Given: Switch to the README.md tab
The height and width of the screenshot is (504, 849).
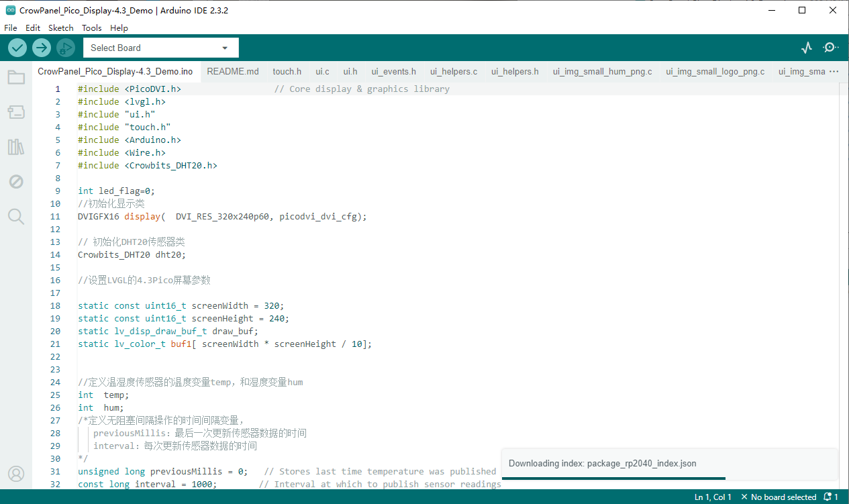Looking at the screenshot, I should pos(233,71).
